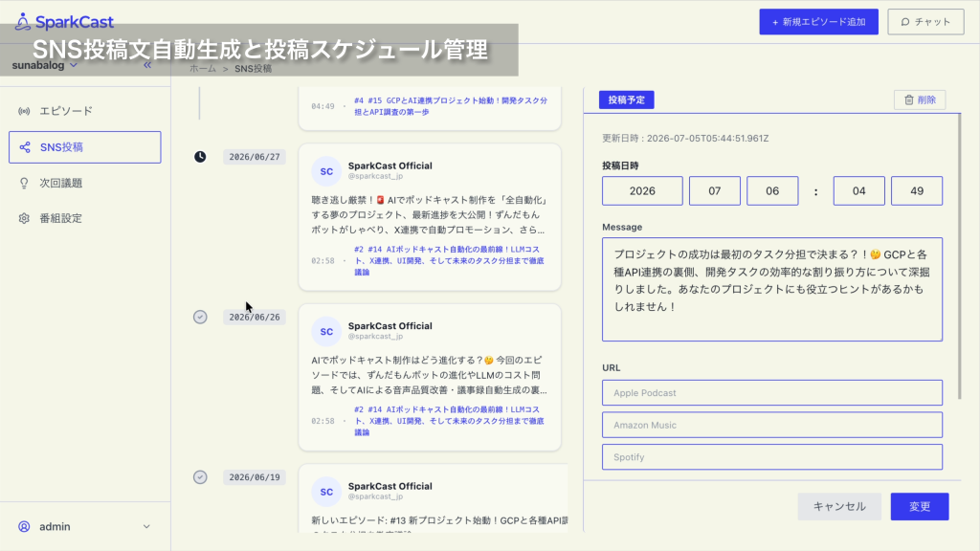Open the チャット button

(x=925, y=22)
